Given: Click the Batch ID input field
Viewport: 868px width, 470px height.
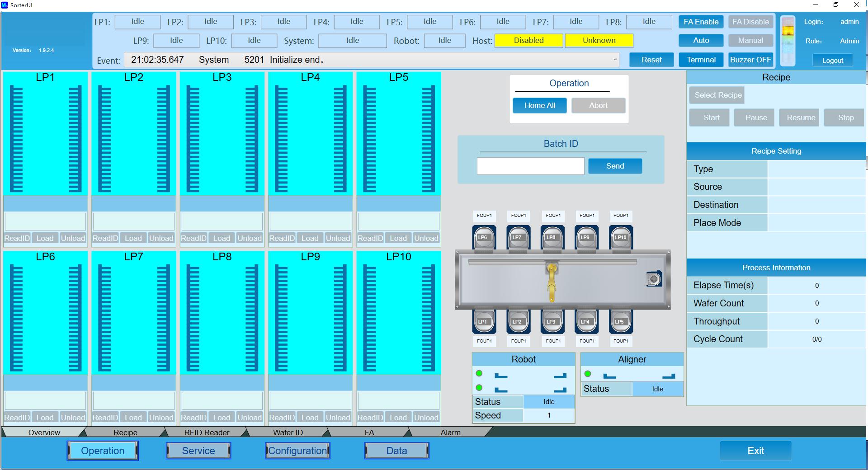Looking at the screenshot, I should coord(530,166).
